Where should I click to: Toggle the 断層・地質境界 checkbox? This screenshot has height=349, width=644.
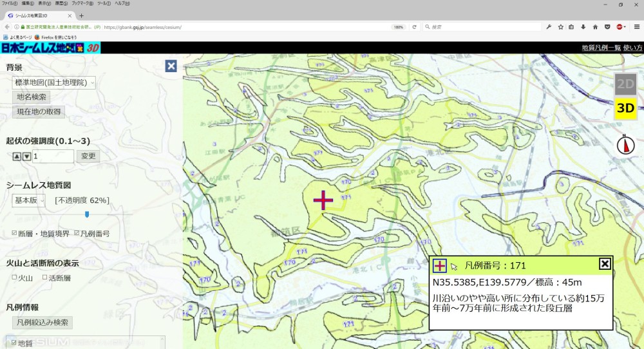(x=15, y=234)
